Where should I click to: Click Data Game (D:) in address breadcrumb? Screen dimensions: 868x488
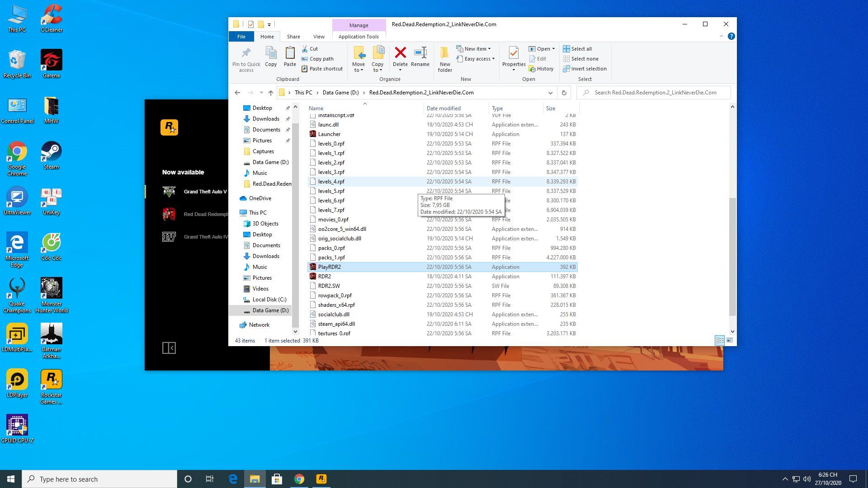tap(340, 93)
